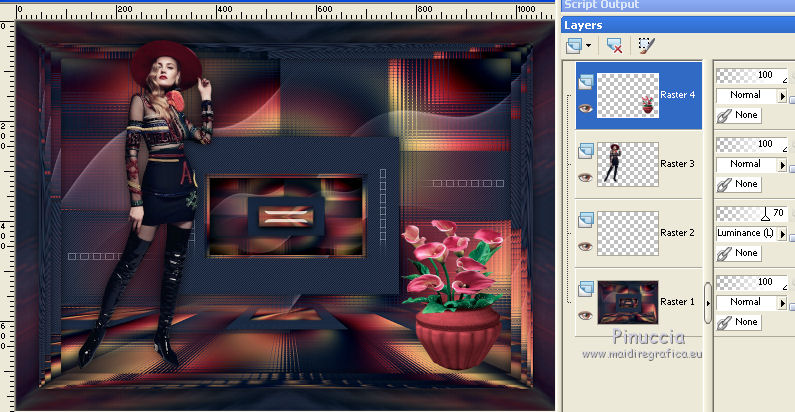Click the Raster 3 link set None button
Viewport: 795px width, 412px height.
coord(739,184)
